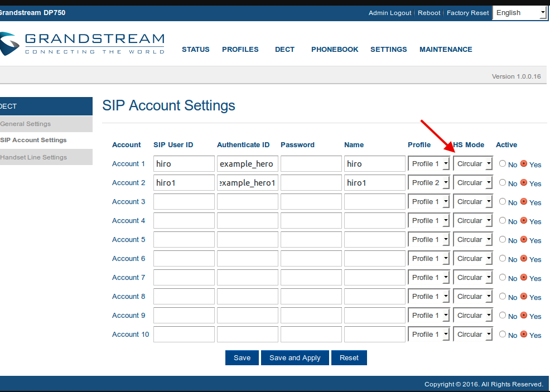Select Yes radio for Account 1

tap(524, 163)
